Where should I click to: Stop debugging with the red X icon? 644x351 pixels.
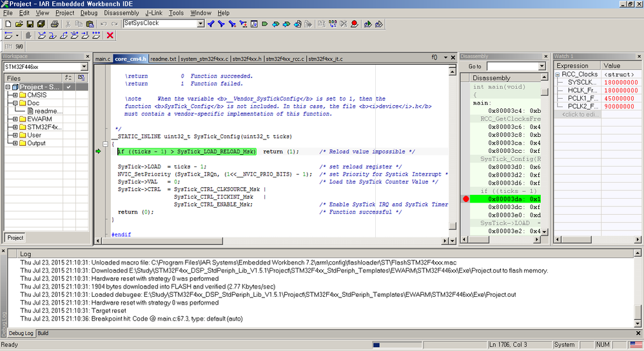[x=110, y=35]
